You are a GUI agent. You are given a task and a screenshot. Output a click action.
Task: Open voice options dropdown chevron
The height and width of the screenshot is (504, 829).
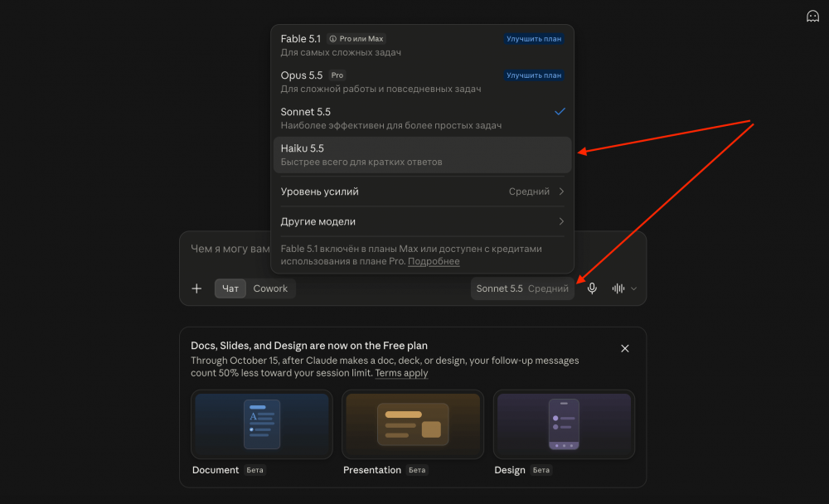634,288
